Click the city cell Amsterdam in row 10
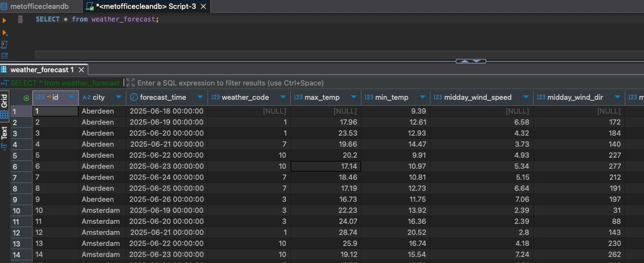This screenshot has height=263, width=644. point(102,211)
